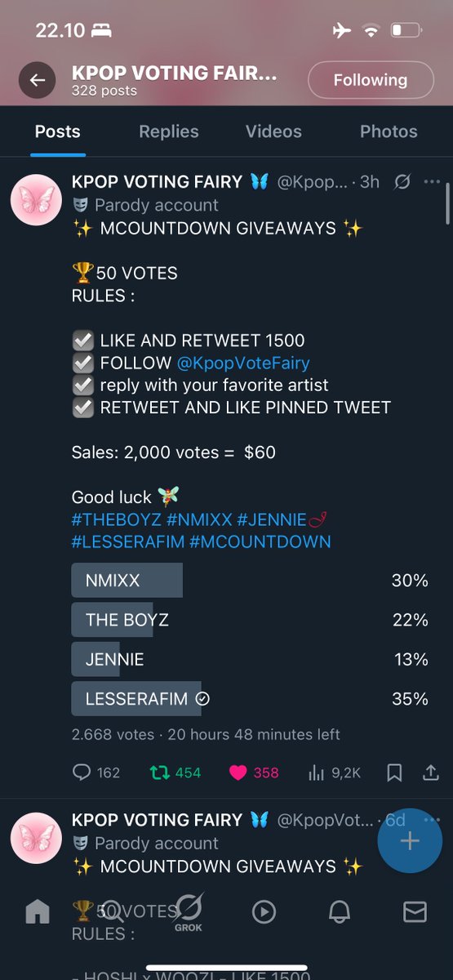
Task: Tap the compose new post button
Action: (x=410, y=841)
